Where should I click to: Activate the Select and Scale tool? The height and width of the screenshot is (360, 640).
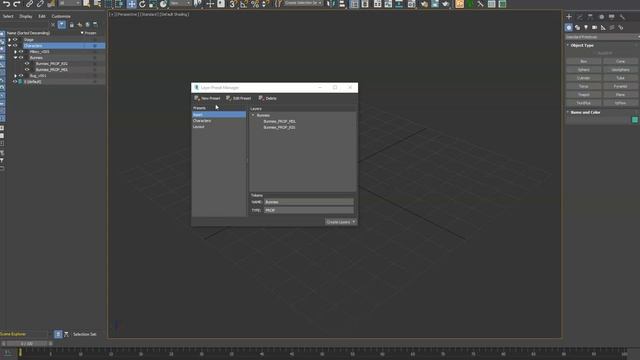click(152, 4)
